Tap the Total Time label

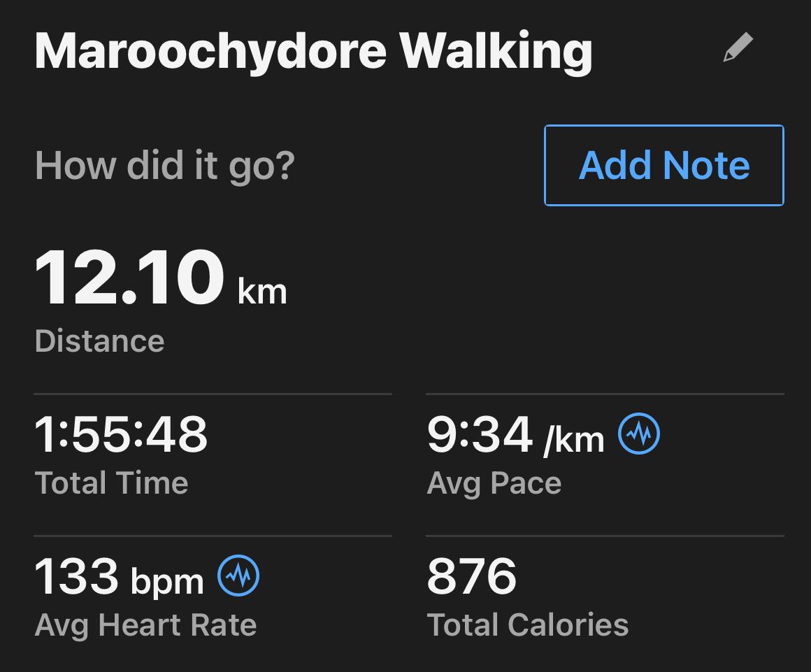[111, 482]
